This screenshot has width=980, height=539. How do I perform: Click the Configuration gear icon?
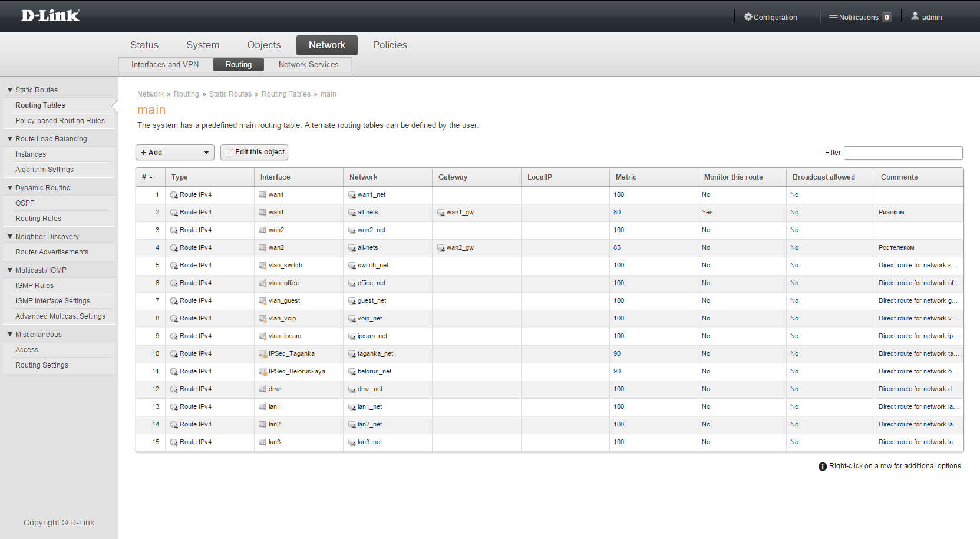748,17
